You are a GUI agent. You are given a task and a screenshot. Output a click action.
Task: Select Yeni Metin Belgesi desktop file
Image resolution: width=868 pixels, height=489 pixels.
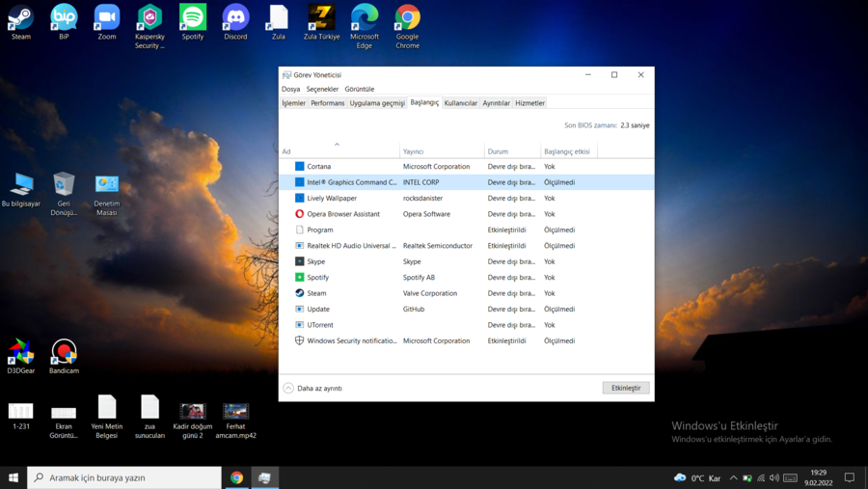[107, 417]
